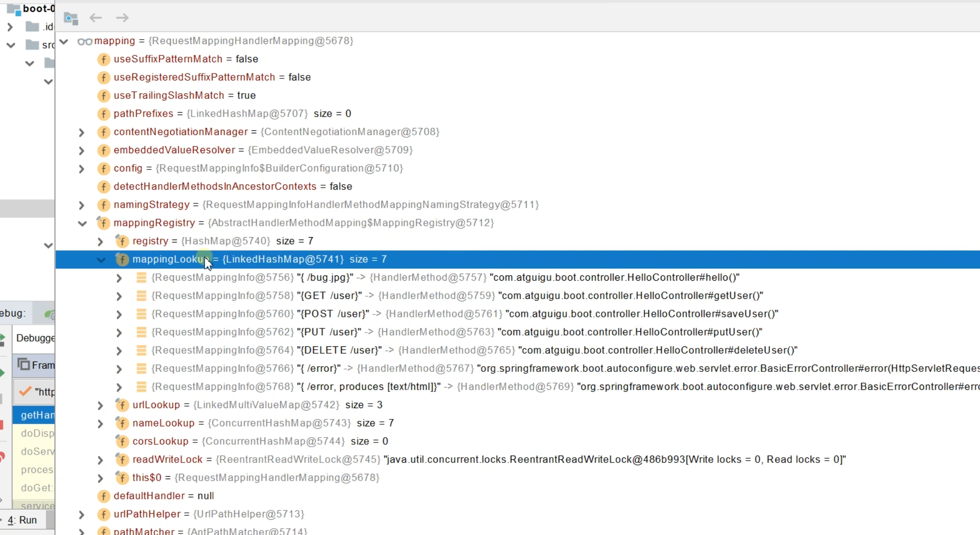The image size is (980, 535).
Task: Select the getHan stack frame
Action: tap(37, 415)
